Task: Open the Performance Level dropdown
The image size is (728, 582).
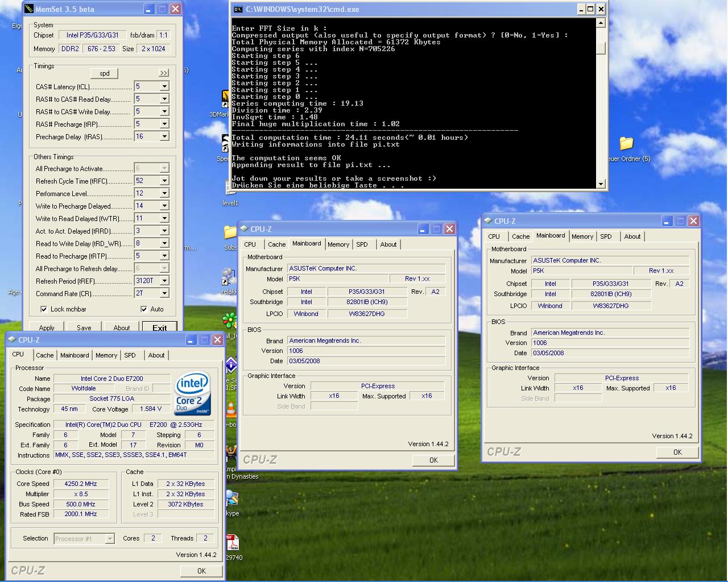Action: pos(164,193)
